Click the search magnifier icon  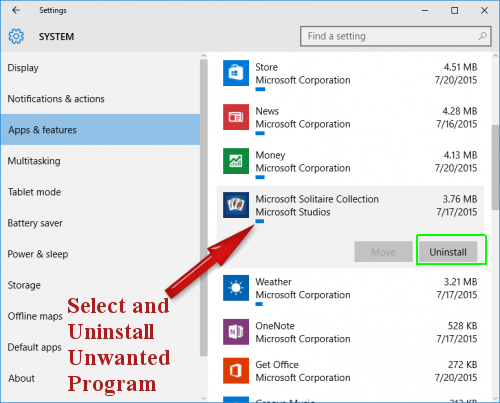point(482,36)
